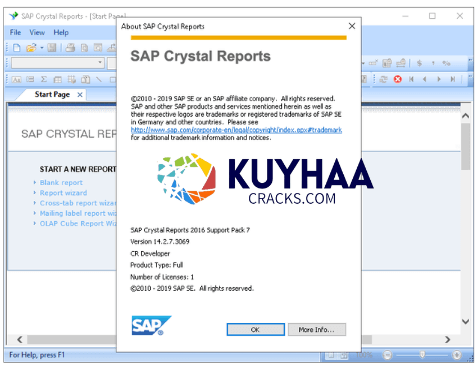Click the percent % format icon
This screenshot has width=475, height=368.
click(446, 63)
